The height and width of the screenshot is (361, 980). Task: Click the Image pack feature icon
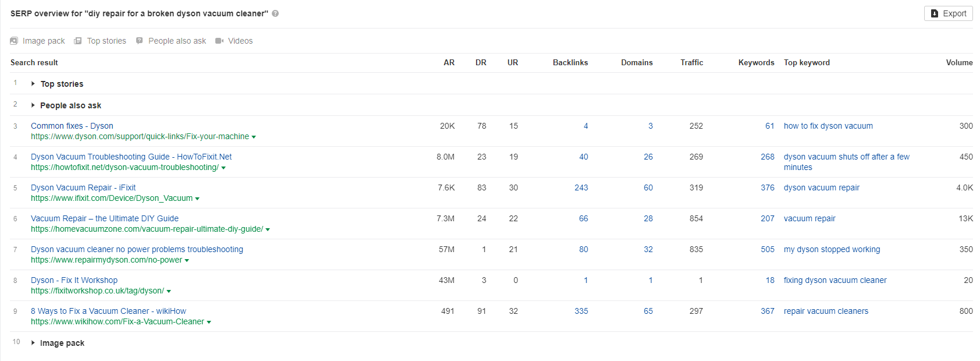point(14,41)
